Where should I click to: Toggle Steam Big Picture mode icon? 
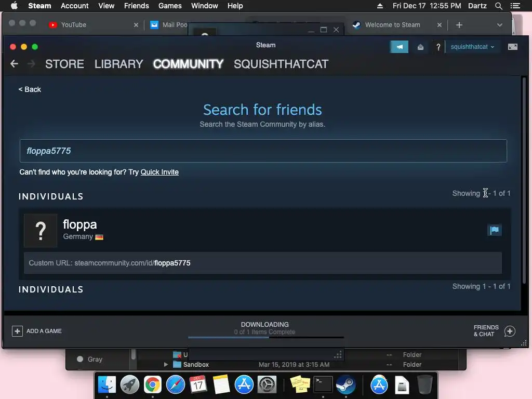tap(513, 47)
